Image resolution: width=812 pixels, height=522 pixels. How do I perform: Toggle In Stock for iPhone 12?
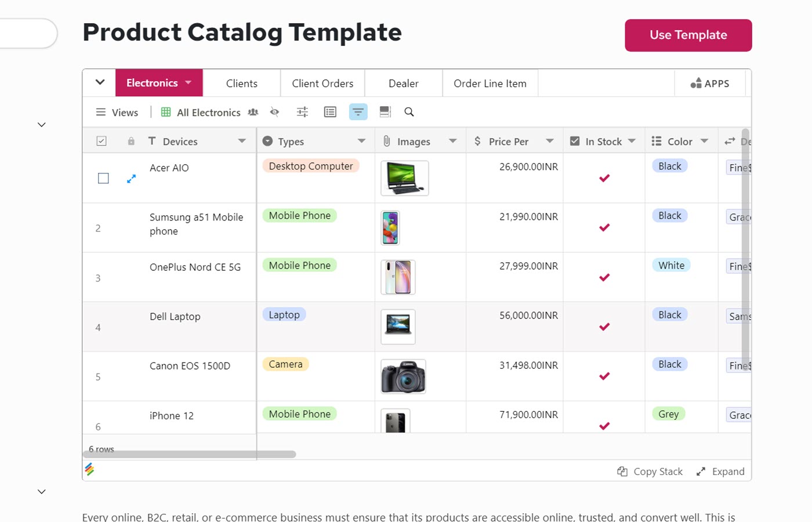[604, 426]
